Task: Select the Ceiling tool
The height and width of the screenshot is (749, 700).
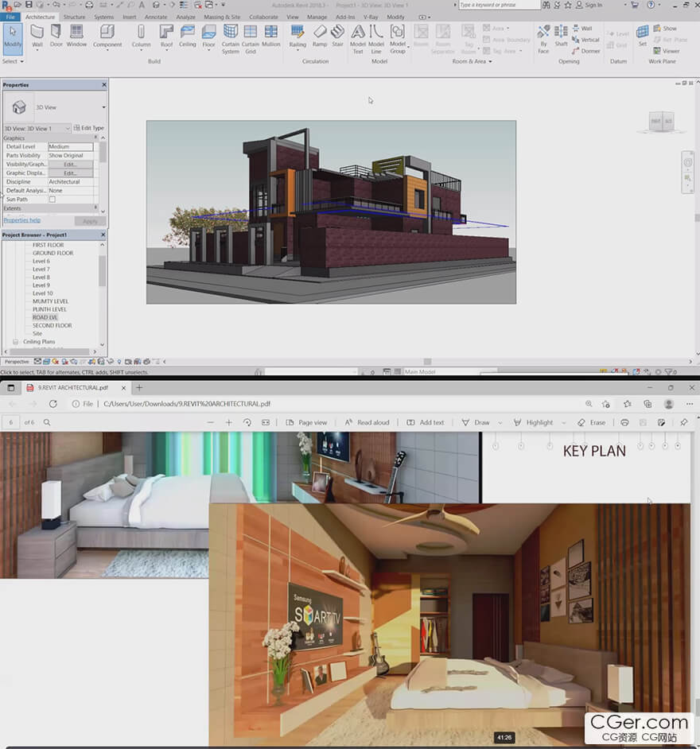Action: 187,37
